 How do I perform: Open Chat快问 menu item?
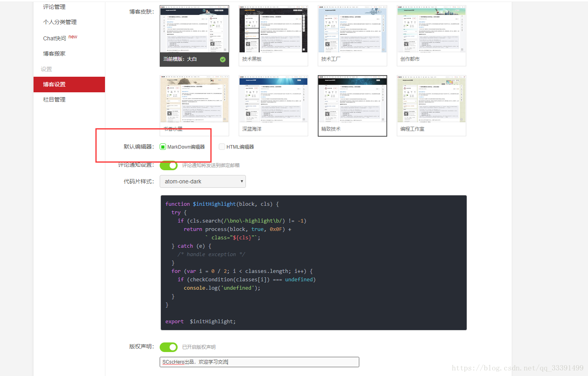(54, 38)
